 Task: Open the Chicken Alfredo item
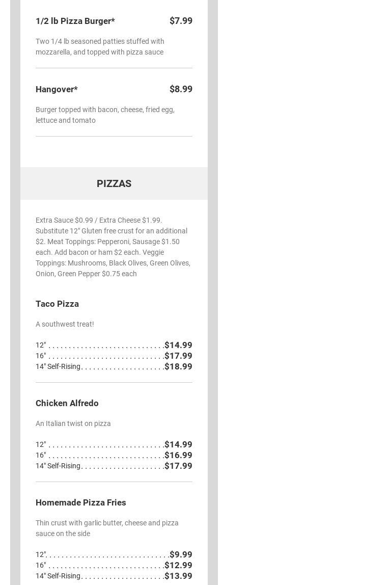(x=67, y=403)
